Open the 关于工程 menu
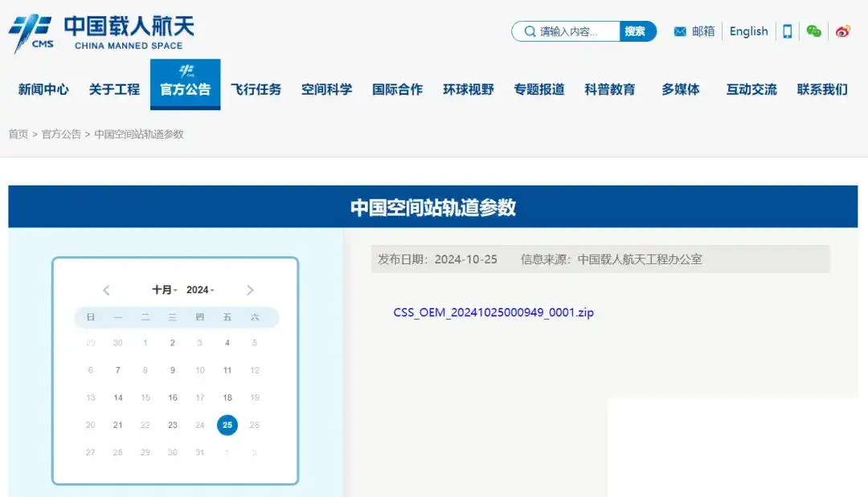 114,90
